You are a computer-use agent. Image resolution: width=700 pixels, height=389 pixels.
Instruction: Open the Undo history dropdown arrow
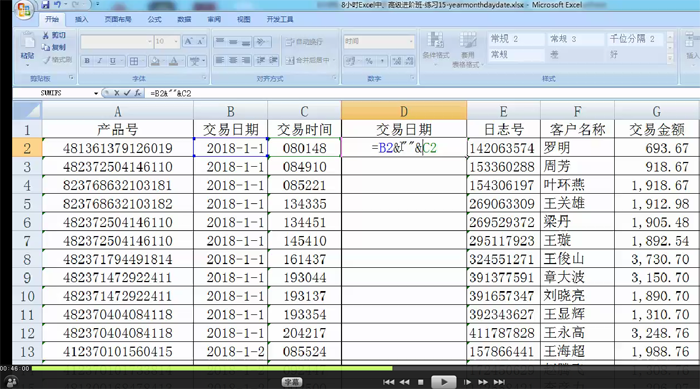click(65, 5)
